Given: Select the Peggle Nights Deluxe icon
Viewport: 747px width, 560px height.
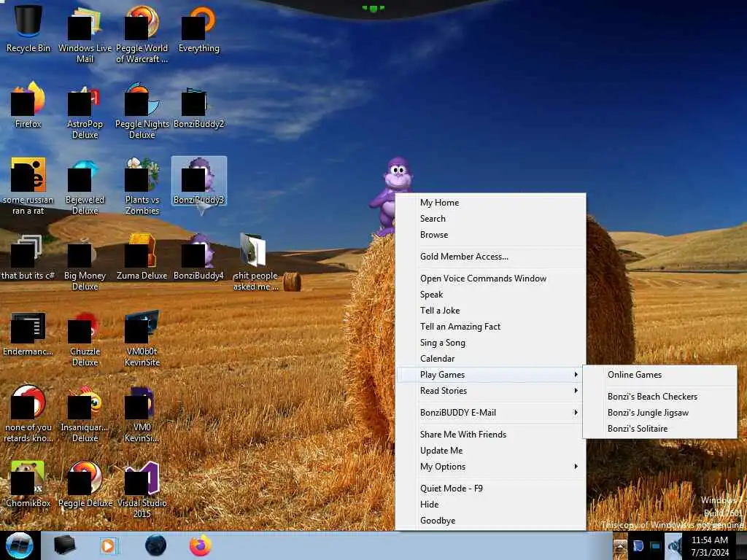Looking at the screenshot, I should pyautogui.click(x=142, y=109).
